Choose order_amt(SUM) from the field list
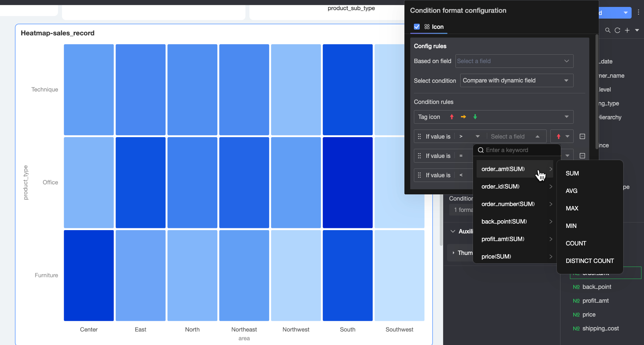Viewport: 644px width, 345px height. point(515,169)
